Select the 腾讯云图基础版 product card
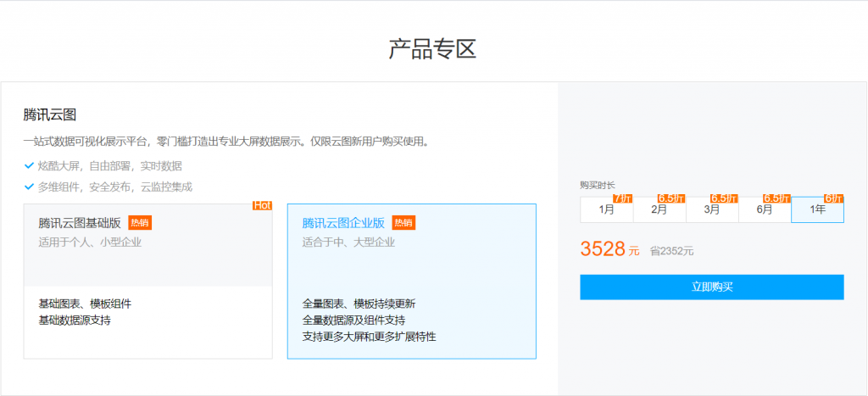Image resolution: width=868 pixels, height=396 pixels. (x=147, y=282)
